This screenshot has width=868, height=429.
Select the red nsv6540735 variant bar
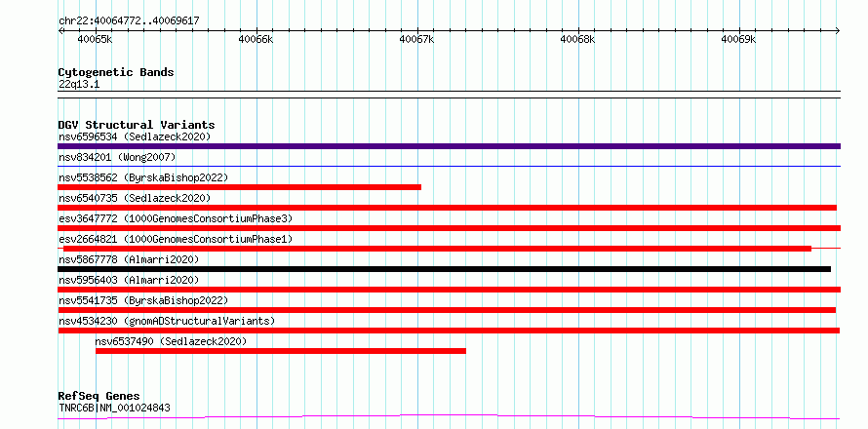[448, 208]
